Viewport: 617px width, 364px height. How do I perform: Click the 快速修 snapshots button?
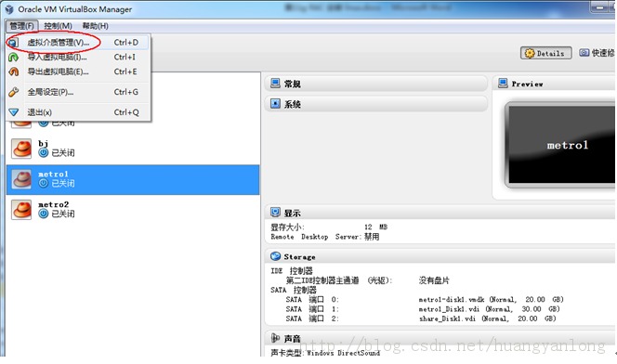[597, 53]
